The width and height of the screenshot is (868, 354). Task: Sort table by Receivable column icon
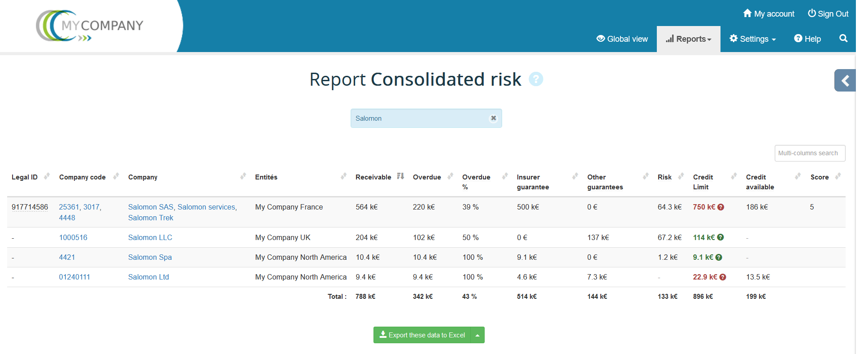400,176
